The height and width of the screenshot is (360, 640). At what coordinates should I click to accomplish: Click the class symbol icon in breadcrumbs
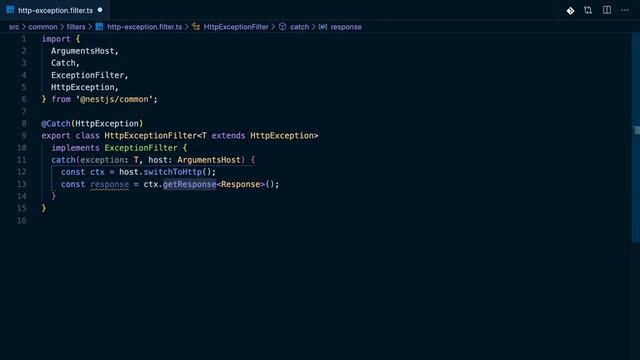click(196, 27)
